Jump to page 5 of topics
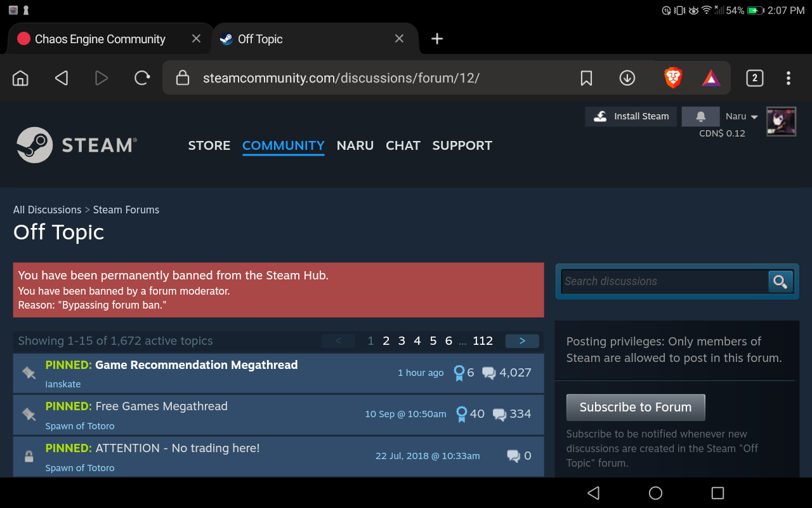Screen dimensions: 812x508 (x=433, y=341)
